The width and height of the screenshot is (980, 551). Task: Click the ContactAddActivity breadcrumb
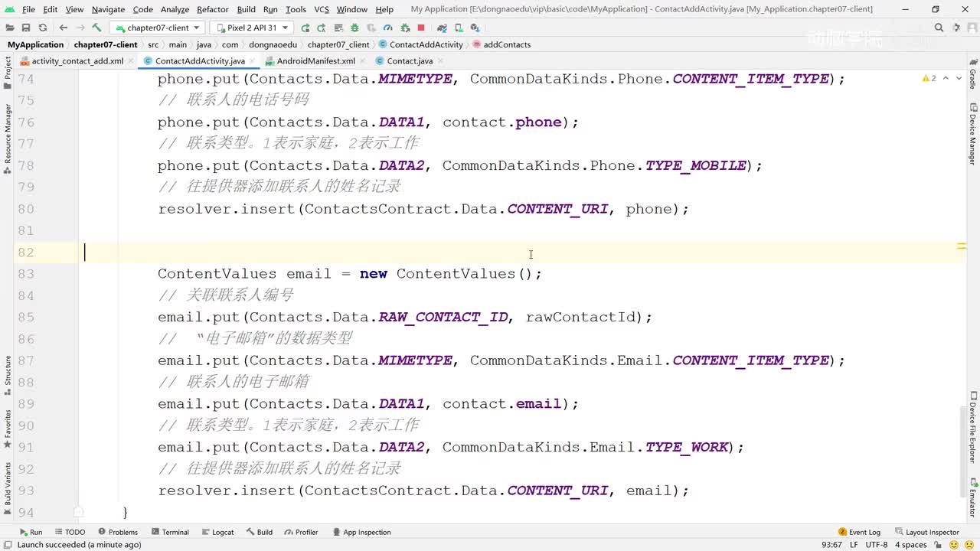click(421, 44)
